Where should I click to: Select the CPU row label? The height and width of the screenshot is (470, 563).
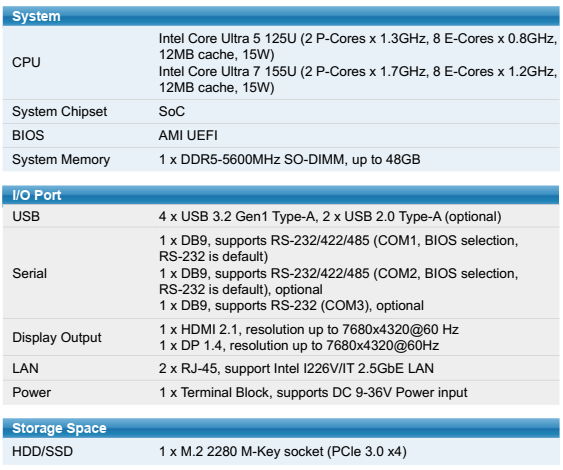[x=26, y=62]
